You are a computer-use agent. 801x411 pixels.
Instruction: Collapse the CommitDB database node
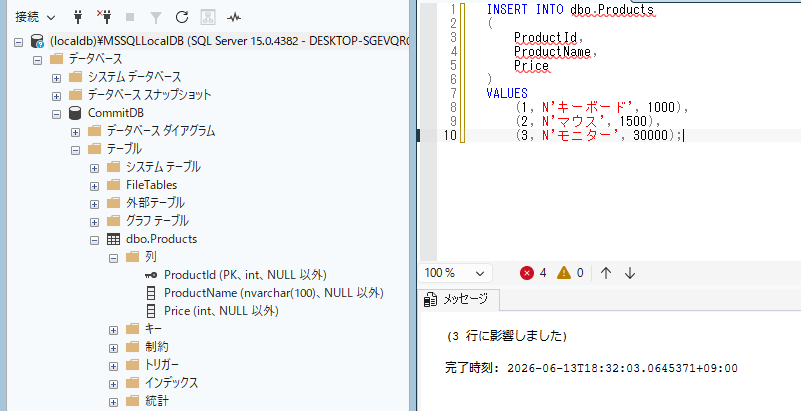pos(56,114)
